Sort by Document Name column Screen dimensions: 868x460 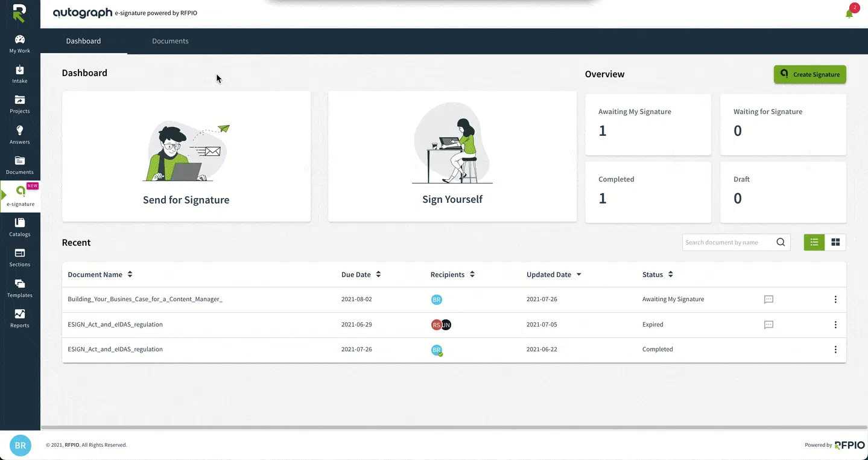100,275
